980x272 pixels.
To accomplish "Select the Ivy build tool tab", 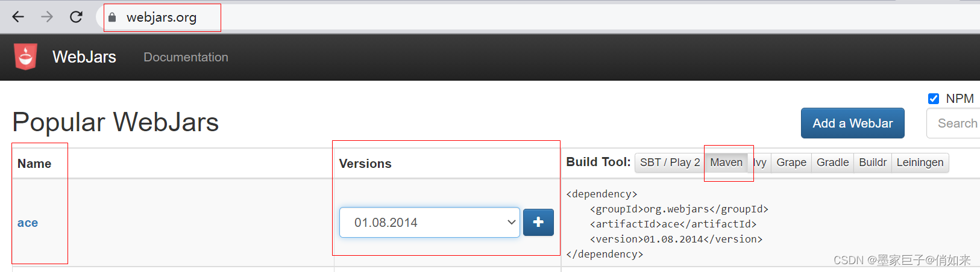I will [x=761, y=162].
